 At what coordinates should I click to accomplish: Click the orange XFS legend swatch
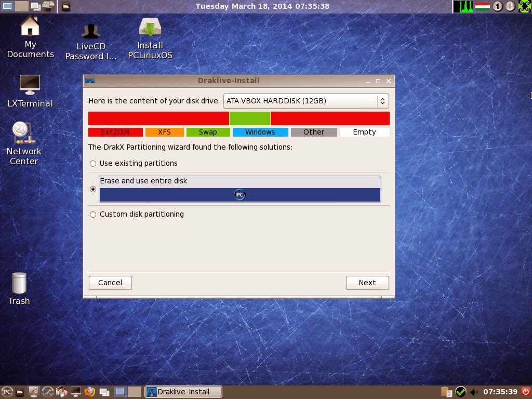pyautogui.click(x=165, y=132)
